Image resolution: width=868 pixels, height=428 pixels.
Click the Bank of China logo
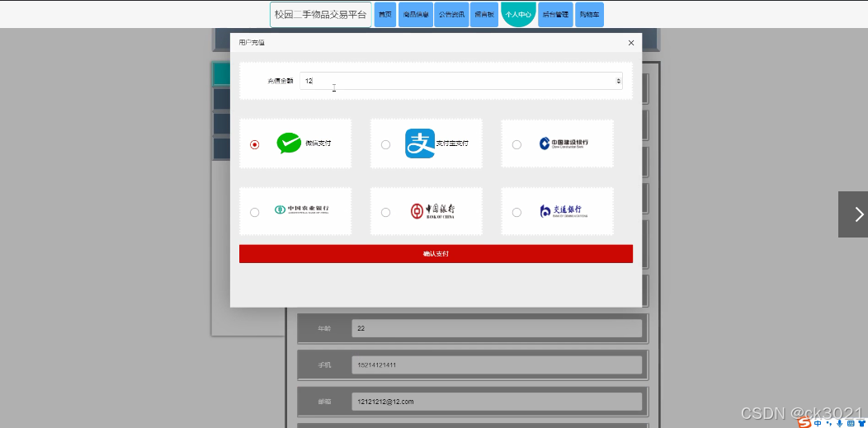[433, 210]
